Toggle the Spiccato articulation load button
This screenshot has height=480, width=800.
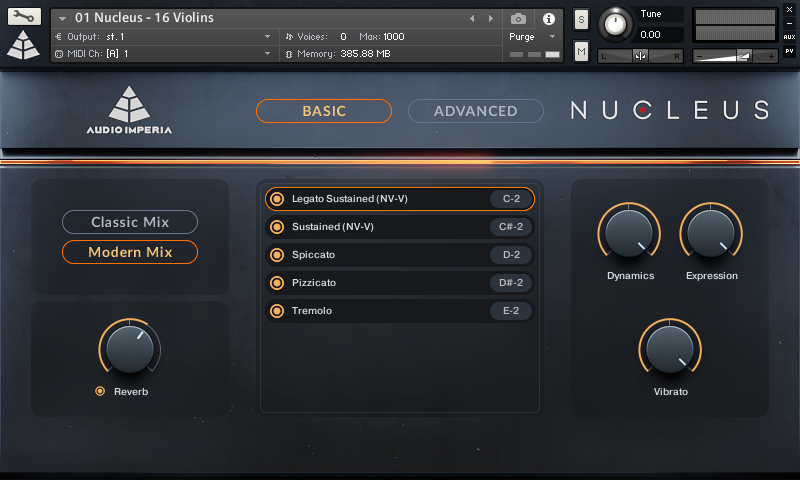(x=277, y=255)
